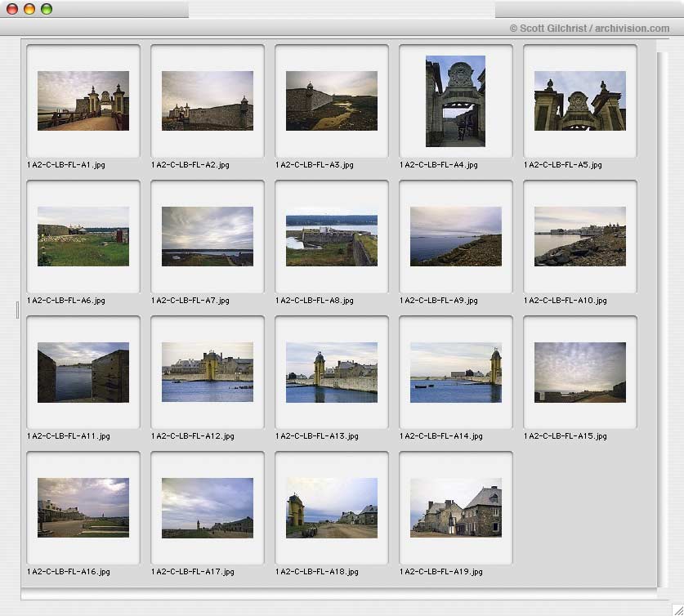Select thumbnail 1A2-C-LB-FL-A1.jpg

pyautogui.click(x=83, y=100)
